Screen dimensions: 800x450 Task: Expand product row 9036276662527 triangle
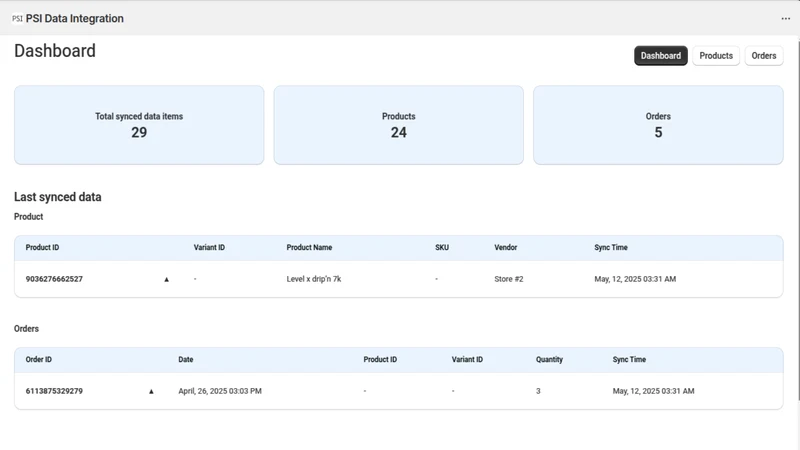point(166,280)
